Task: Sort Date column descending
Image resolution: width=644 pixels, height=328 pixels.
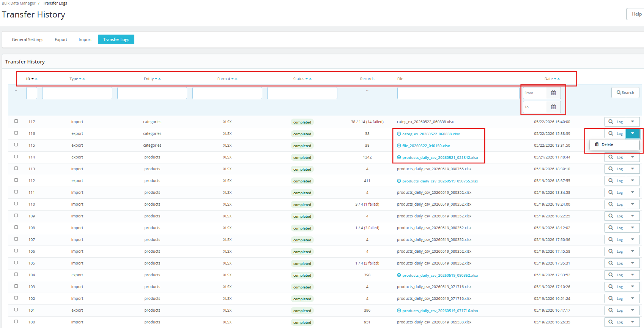Action: tap(555, 79)
